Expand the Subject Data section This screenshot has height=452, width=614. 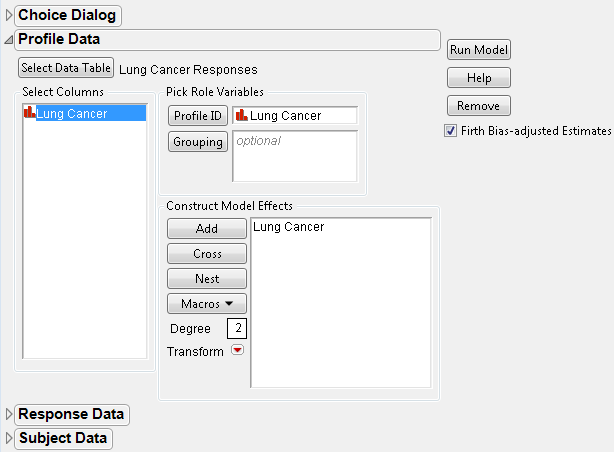(x=9, y=438)
